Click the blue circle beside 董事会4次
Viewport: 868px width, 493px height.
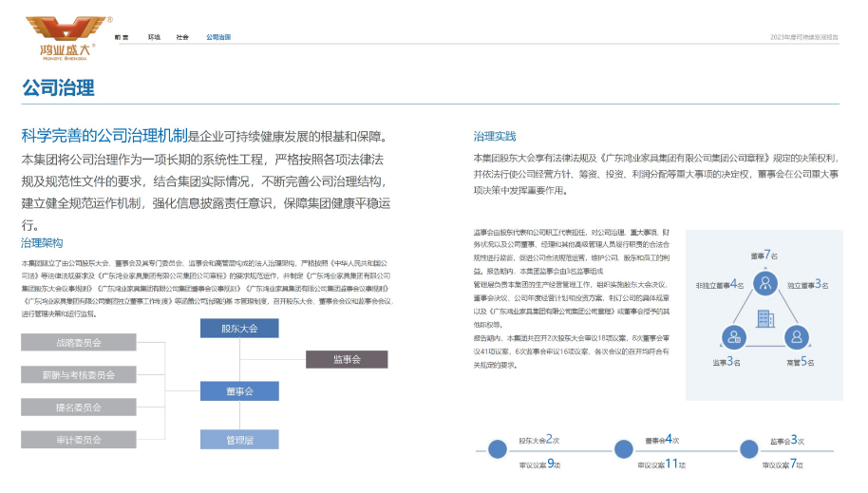624,451
